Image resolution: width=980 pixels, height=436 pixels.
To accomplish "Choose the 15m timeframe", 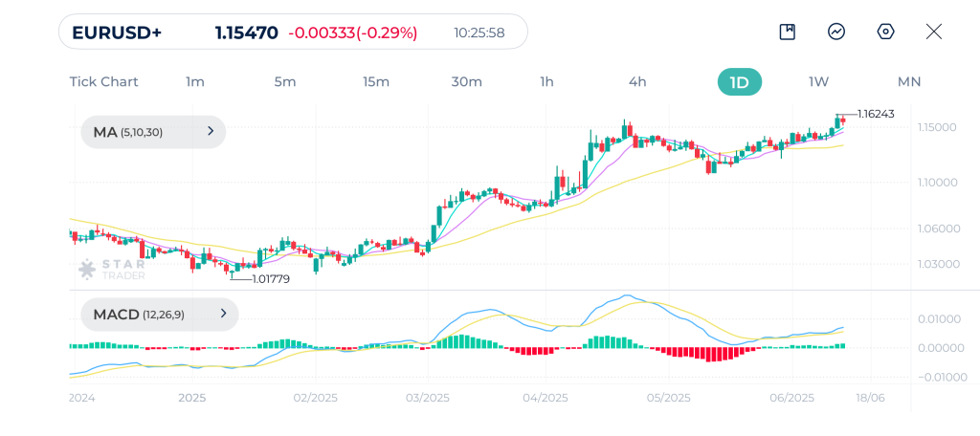I will tap(376, 81).
